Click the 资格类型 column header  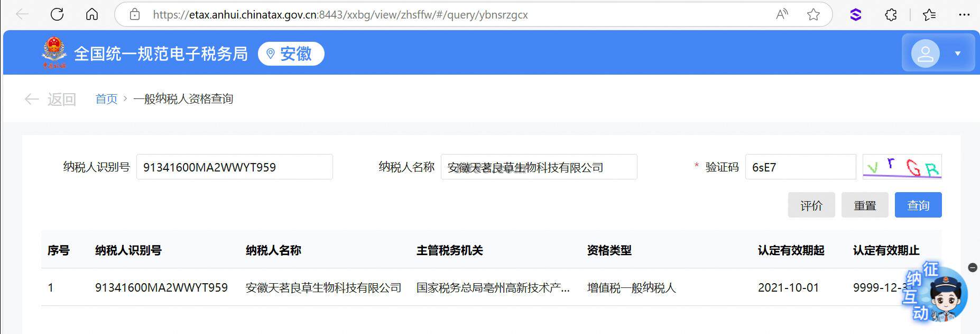click(609, 250)
